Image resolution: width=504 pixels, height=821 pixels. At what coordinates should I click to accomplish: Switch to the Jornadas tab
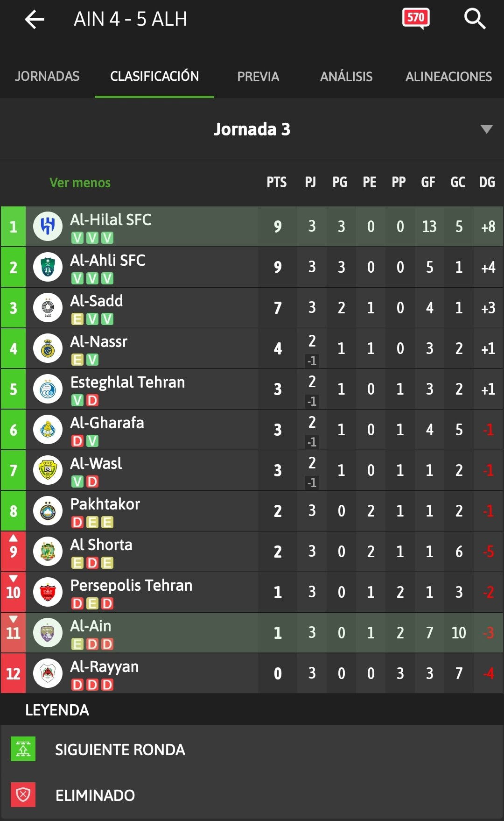tap(47, 76)
